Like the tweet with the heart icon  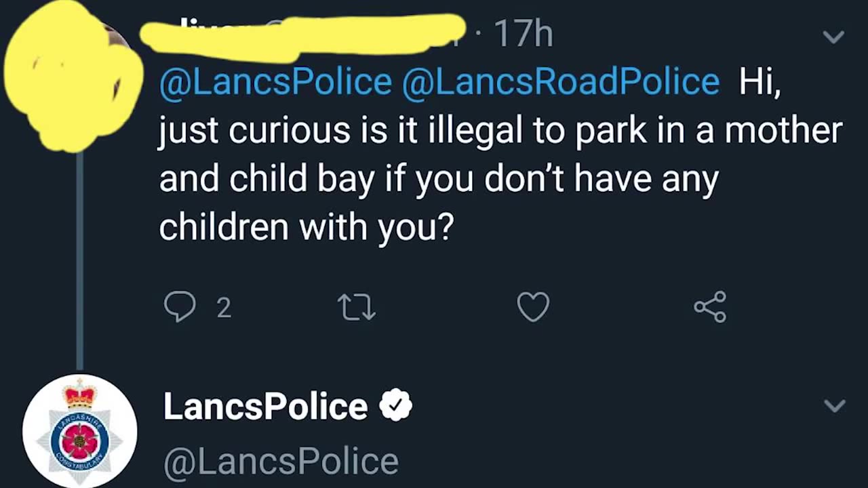point(533,308)
